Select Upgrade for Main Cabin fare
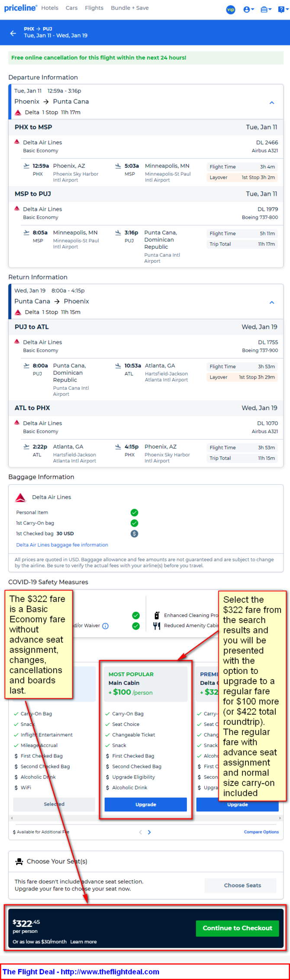The height and width of the screenshot is (980, 290). click(145, 804)
